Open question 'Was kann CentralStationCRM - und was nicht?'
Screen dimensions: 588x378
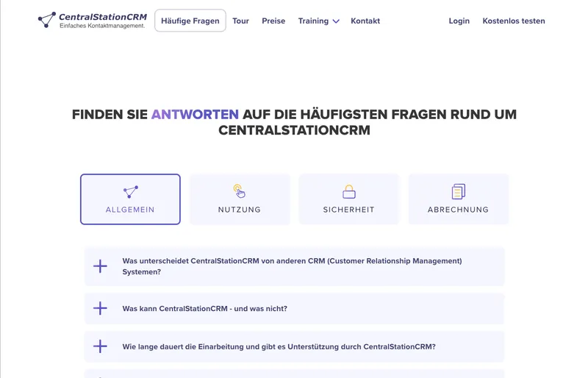pyautogui.click(x=295, y=308)
